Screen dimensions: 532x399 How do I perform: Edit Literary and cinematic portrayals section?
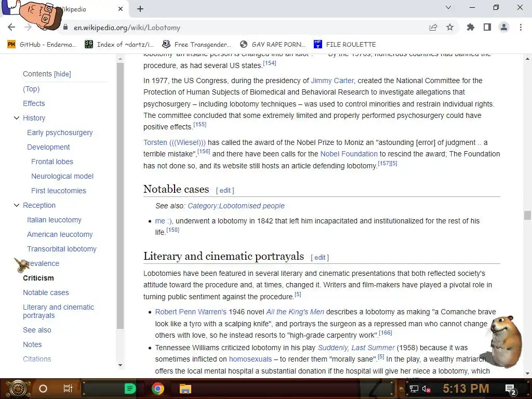[x=320, y=258]
